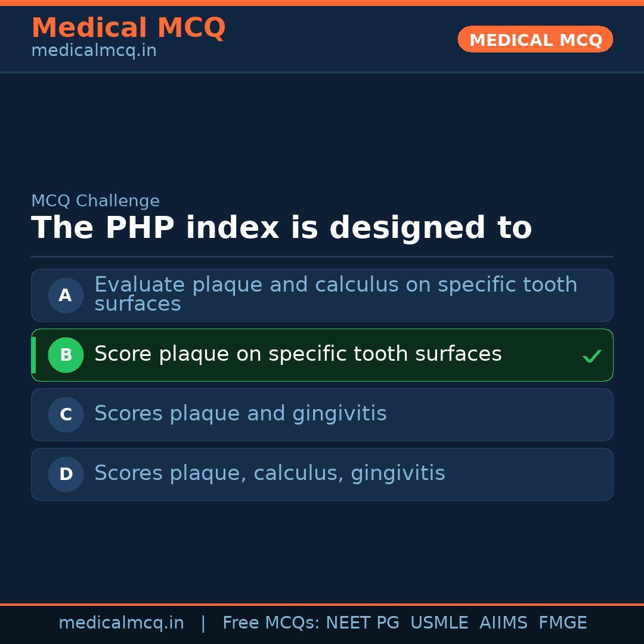Select the A letter circle
The height and width of the screenshot is (644, 644).
tap(66, 295)
